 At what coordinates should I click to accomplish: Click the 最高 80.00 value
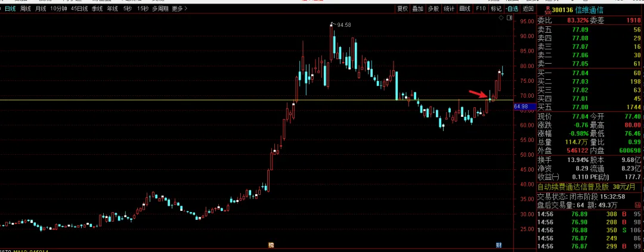tap(633, 125)
